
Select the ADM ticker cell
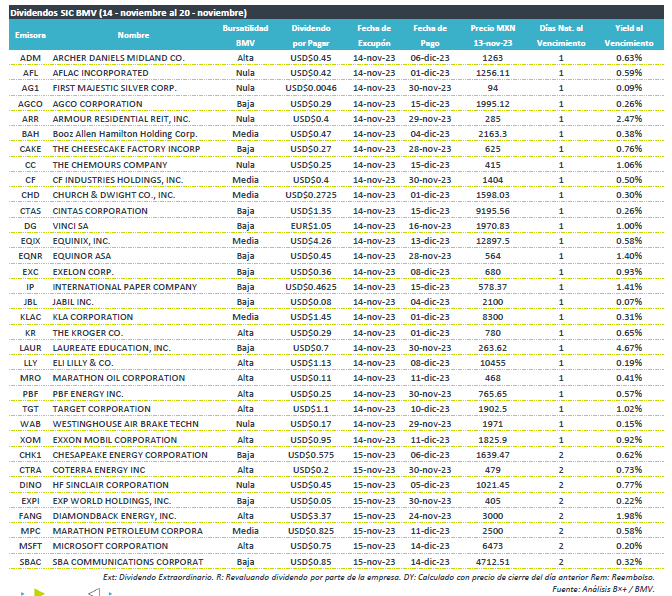click(x=30, y=58)
